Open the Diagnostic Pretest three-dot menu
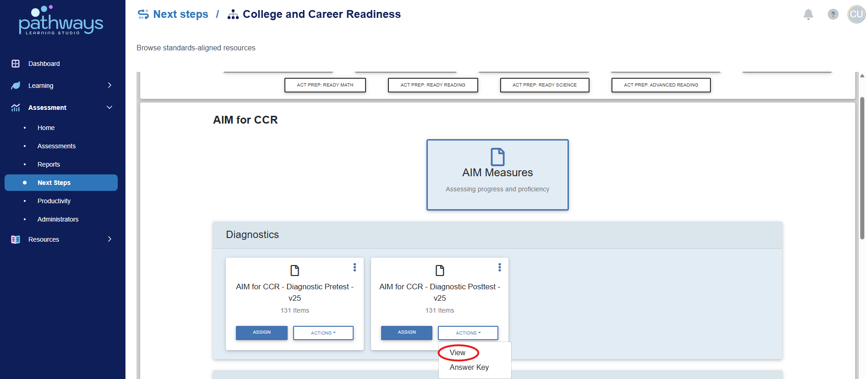The image size is (868, 379). pos(355,267)
